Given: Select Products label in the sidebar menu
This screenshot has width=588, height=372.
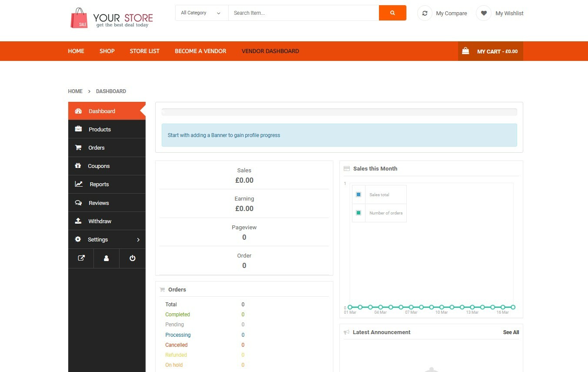Looking at the screenshot, I should [x=100, y=129].
